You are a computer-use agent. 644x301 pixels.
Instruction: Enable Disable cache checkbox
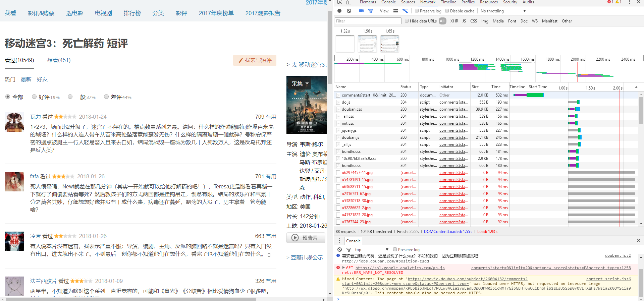[447, 11]
